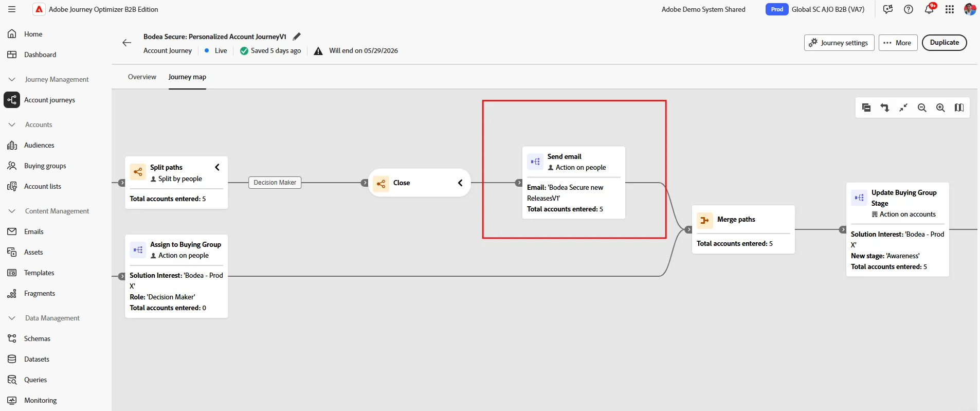
Task: Open the feedback chat icon
Action: (888, 9)
